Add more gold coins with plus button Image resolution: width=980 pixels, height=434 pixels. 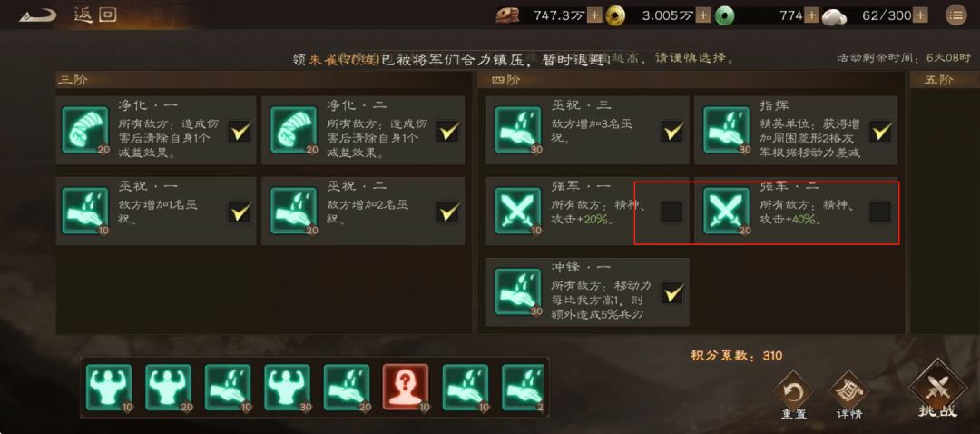click(x=703, y=15)
